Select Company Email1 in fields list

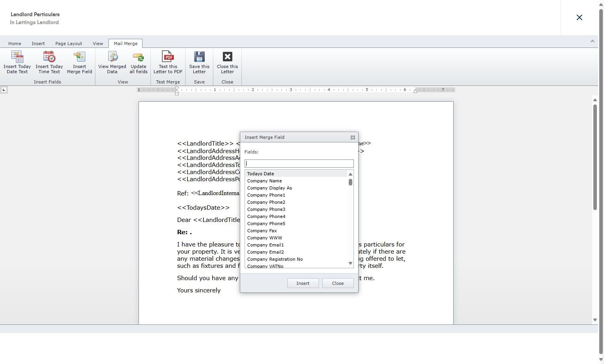click(x=296, y=245)
